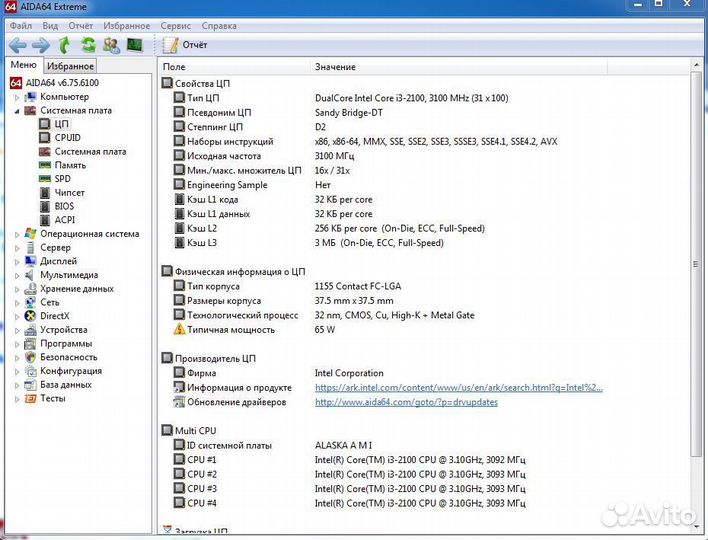Image resolution: width=708 pixels, height=540 pixels.
Task: Select the Чипсет tree item
Action: coord(62,193)
